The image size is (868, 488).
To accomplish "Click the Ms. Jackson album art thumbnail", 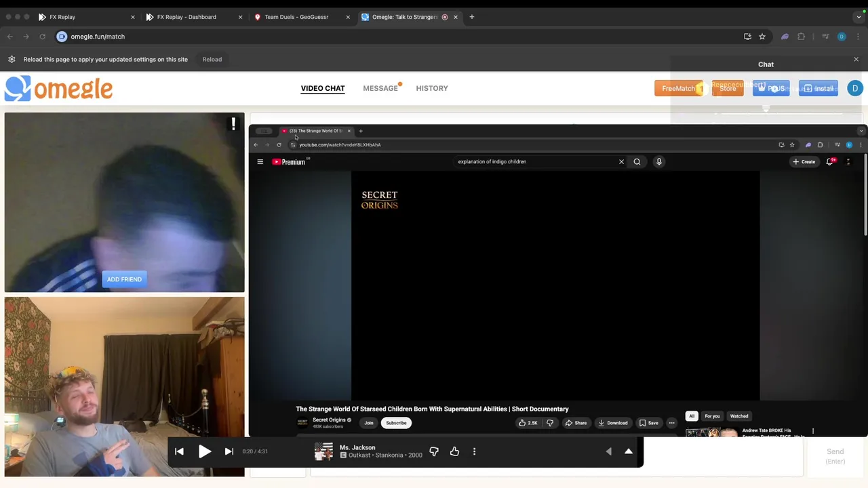I will point(323,451).
